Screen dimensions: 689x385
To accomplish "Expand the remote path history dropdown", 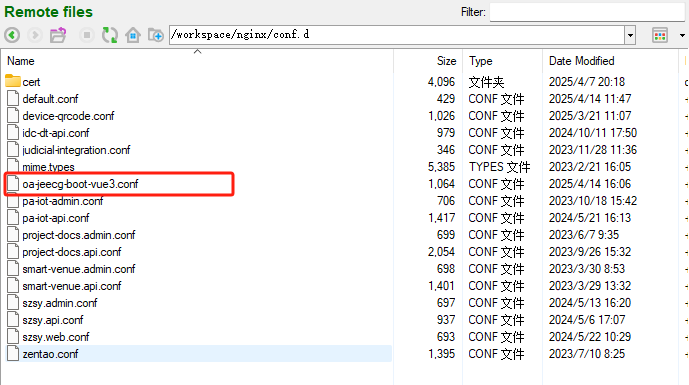I will tap(630, 35).
